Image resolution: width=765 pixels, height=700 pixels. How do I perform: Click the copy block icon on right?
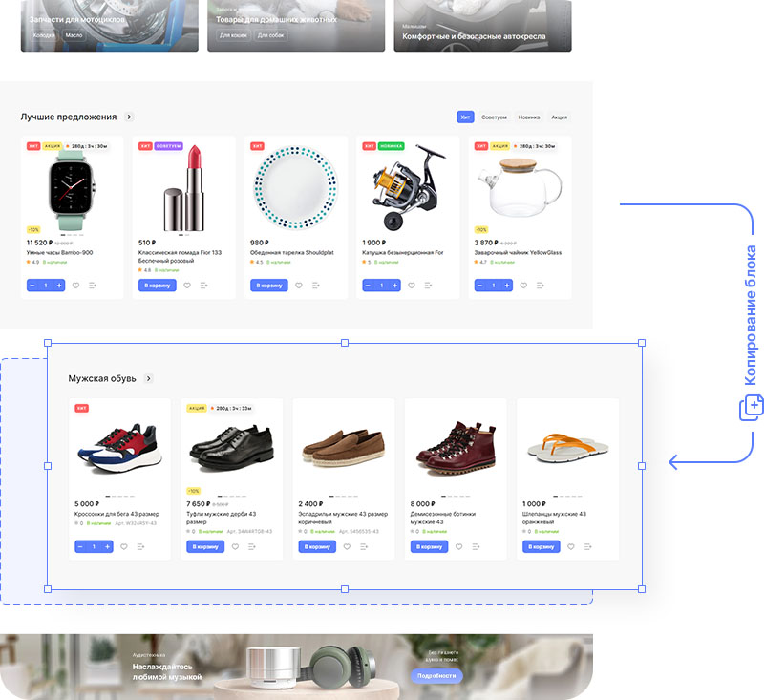point(751,408)
